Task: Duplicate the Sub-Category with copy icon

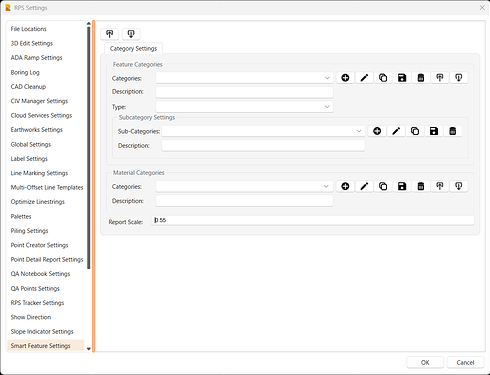Action: [415, 131]
